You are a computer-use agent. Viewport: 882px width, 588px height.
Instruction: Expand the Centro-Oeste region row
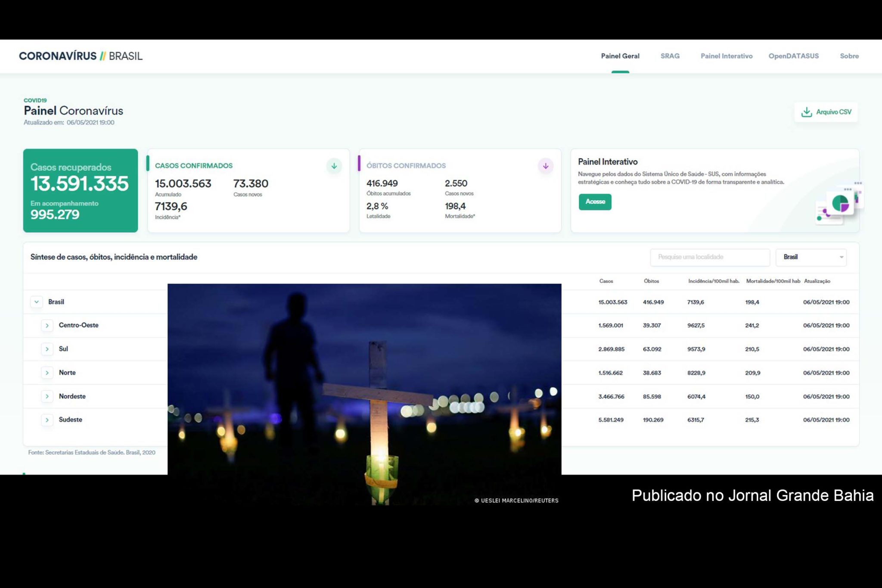pyautogui.click(x=47, y=326)
